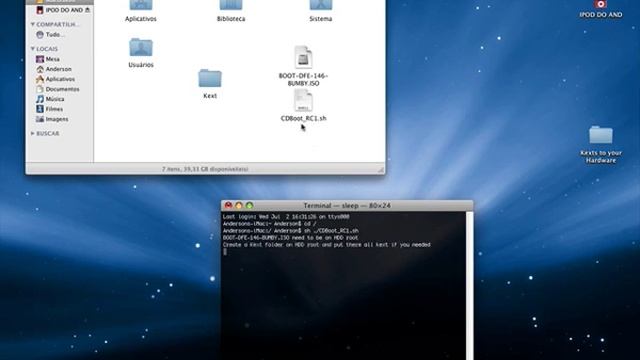Minimize the Terminal window
640x360 pixels.
click(239, 205)
